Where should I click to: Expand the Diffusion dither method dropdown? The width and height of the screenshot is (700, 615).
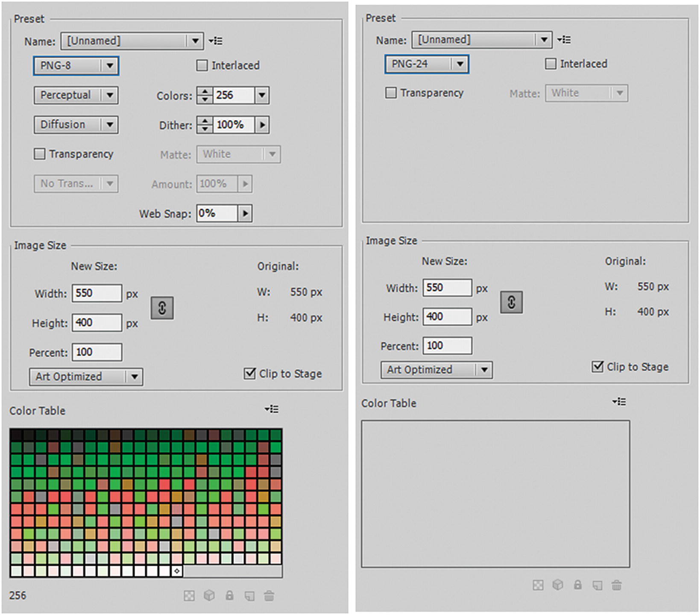76,125
